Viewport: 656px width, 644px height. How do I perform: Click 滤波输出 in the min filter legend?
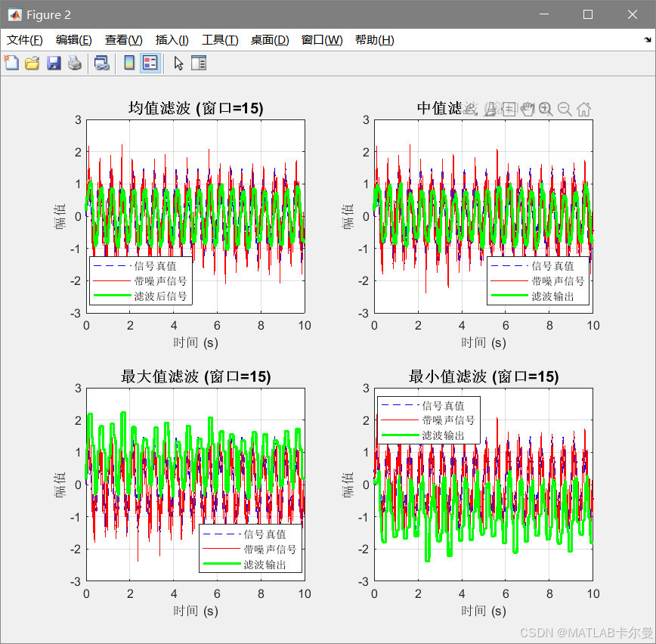tap(443, 435)
